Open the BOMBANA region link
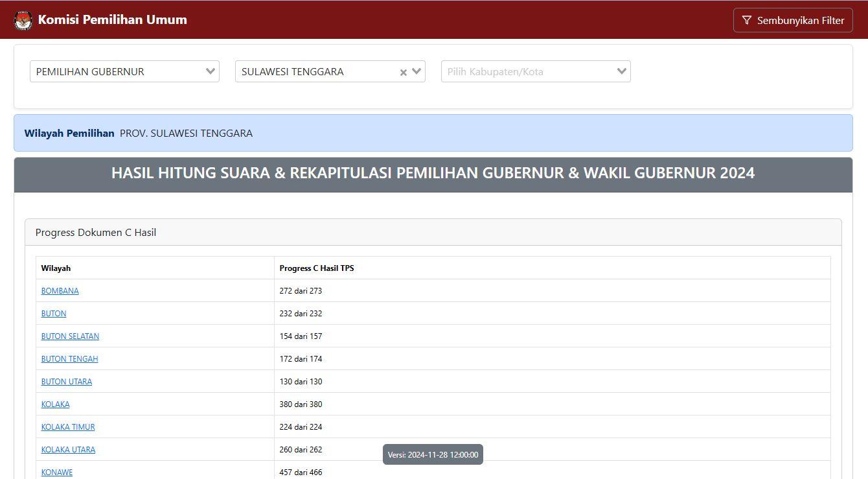The image size is (868, 479). coord(60,291)
